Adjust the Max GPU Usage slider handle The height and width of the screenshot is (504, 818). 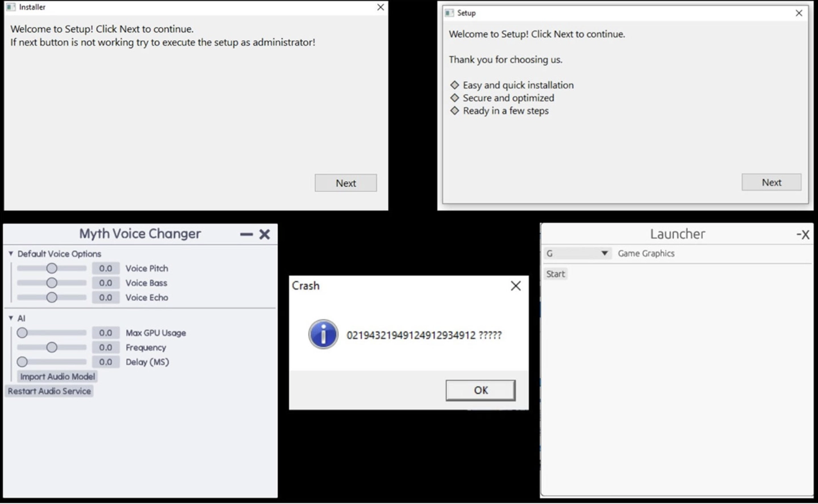tap(22, 333)
